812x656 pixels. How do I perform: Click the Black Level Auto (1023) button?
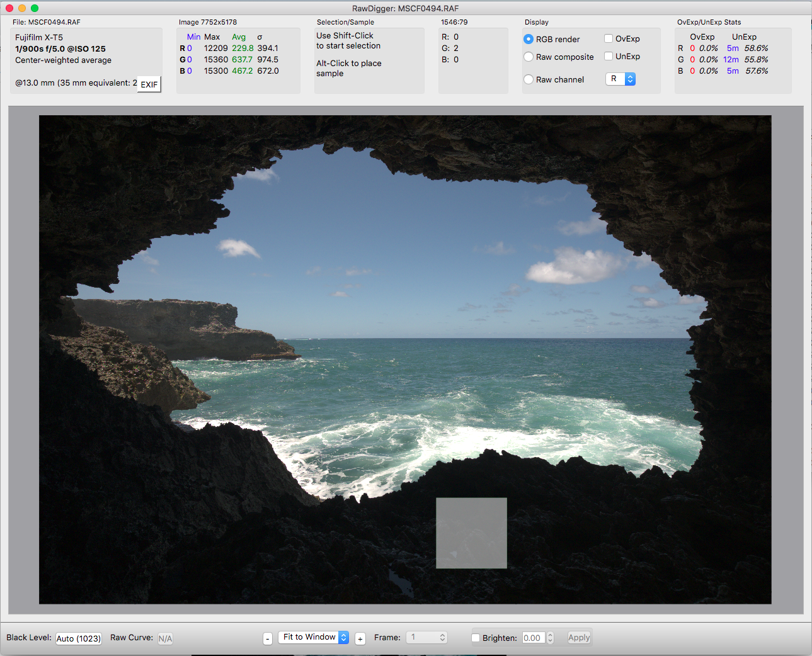point(79,638)
